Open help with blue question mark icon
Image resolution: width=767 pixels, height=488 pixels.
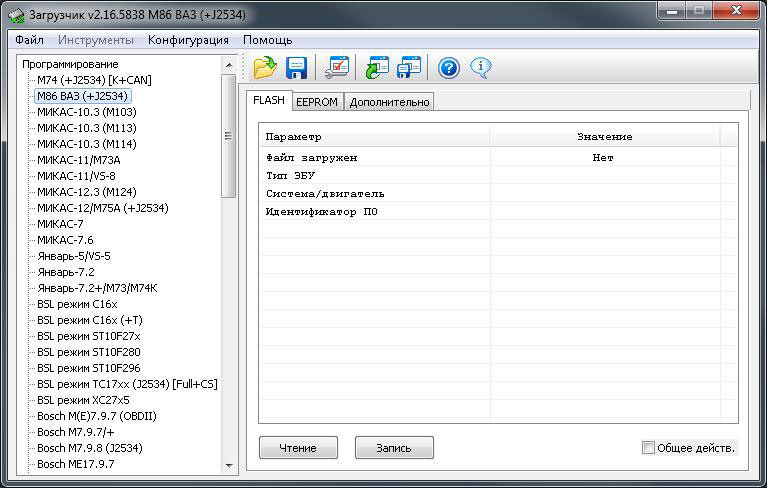449,67
